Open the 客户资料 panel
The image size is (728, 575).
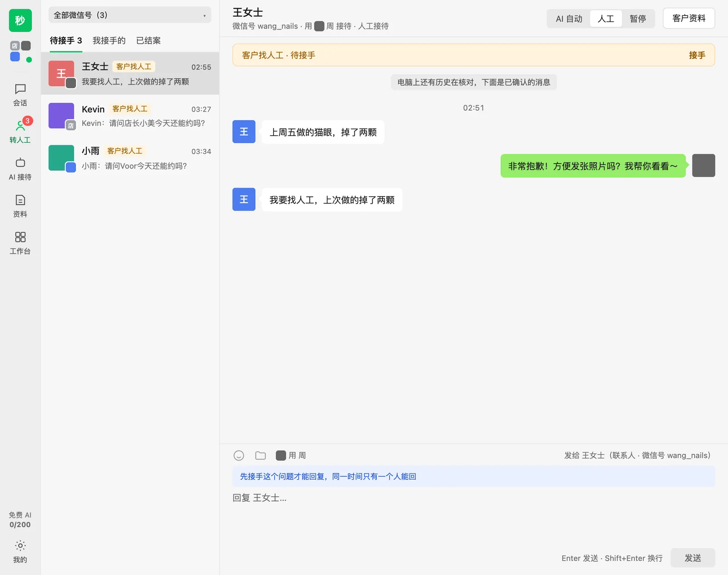(x=689, y=18)
